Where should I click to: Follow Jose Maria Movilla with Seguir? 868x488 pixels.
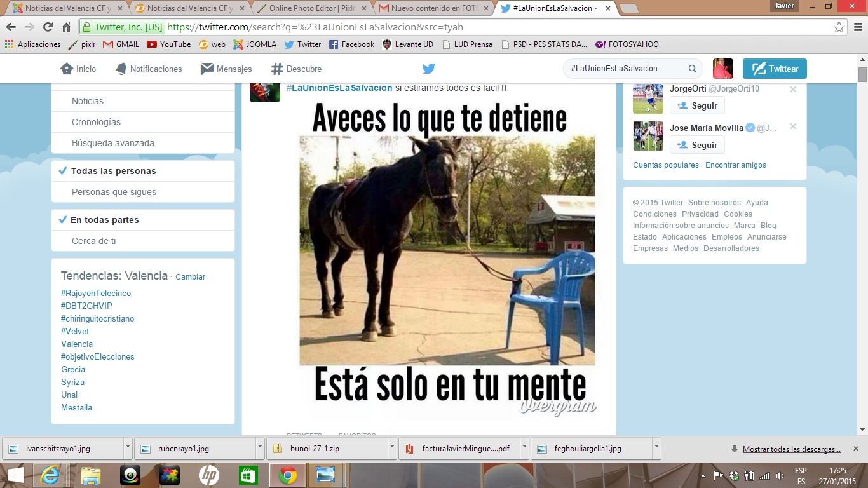click(697, 145)
